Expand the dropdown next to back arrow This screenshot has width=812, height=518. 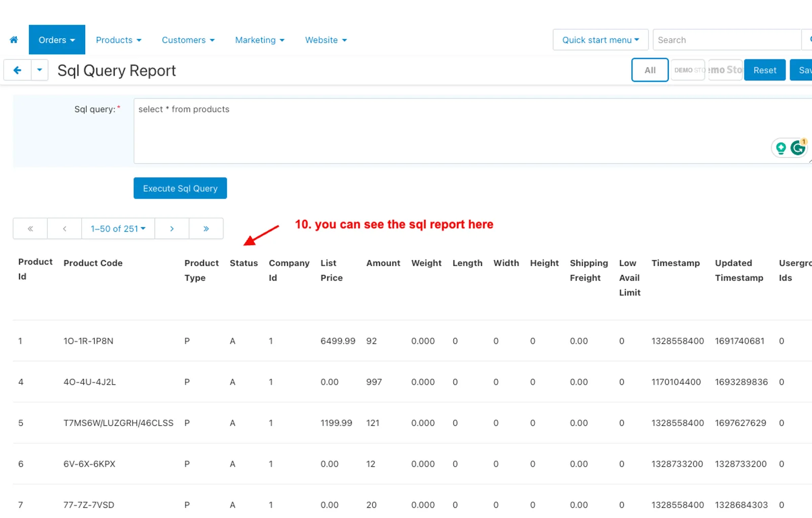point(40,70)
